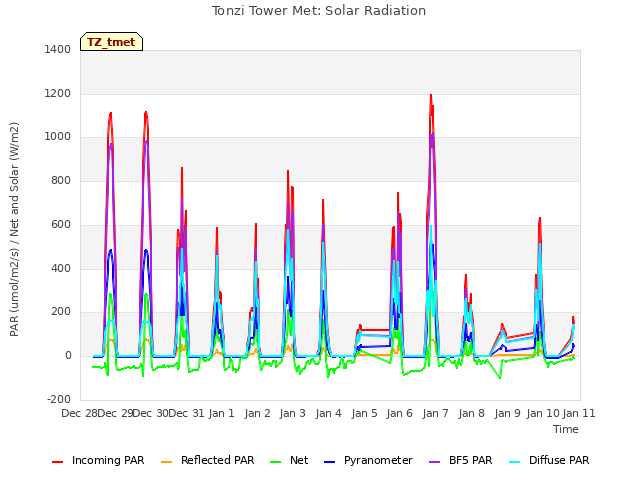Click the 800 y-axis tick label

point(61,180)
